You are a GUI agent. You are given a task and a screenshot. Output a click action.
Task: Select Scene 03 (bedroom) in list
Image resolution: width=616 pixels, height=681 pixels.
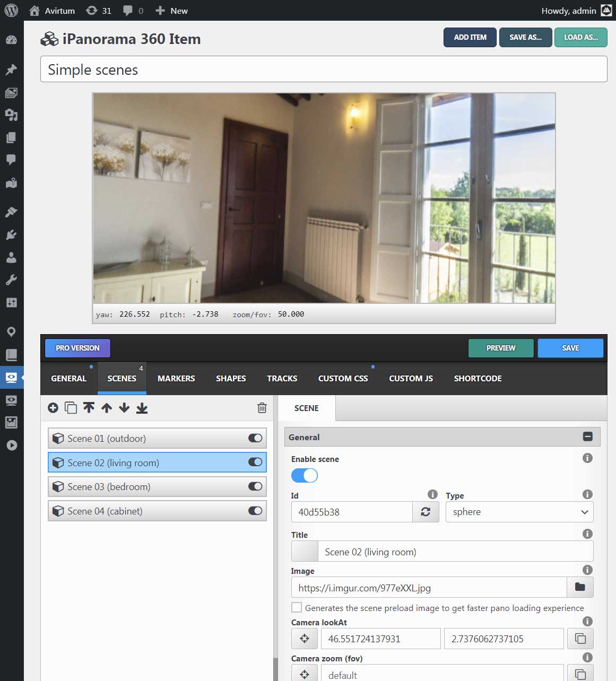point(157,486)
